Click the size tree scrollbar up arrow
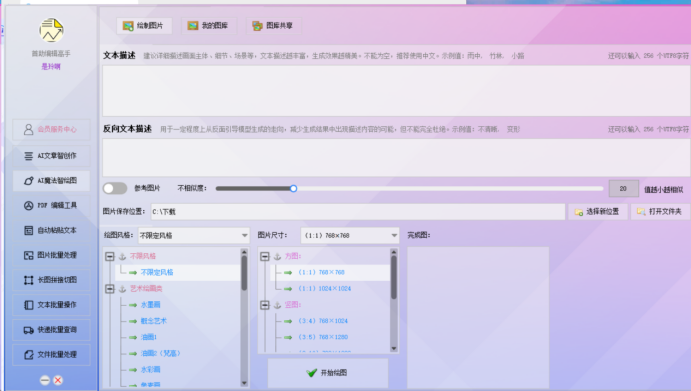The image size is (691, 391). (x=394, y=253)
